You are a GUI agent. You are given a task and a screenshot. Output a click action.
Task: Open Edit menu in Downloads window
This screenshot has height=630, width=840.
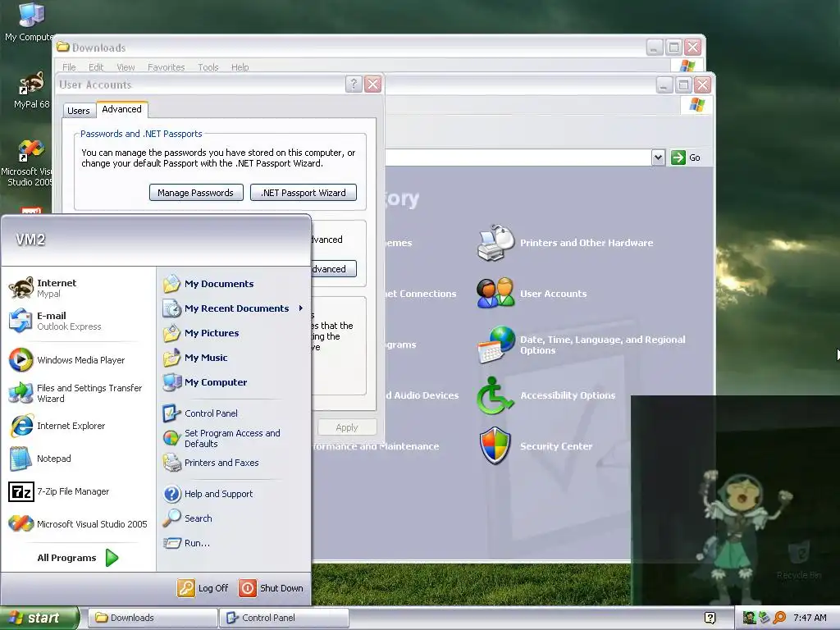pos(96,67)
